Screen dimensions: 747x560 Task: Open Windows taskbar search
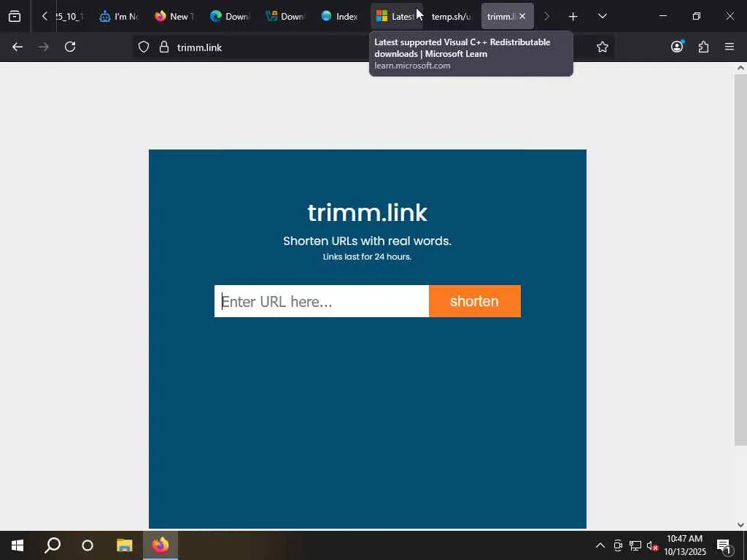point(53,545)
